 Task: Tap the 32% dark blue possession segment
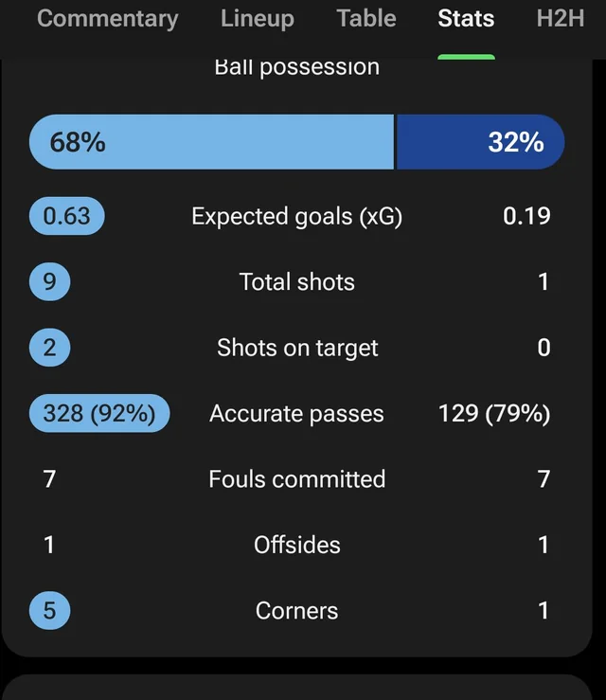click(x=480, y=142)
